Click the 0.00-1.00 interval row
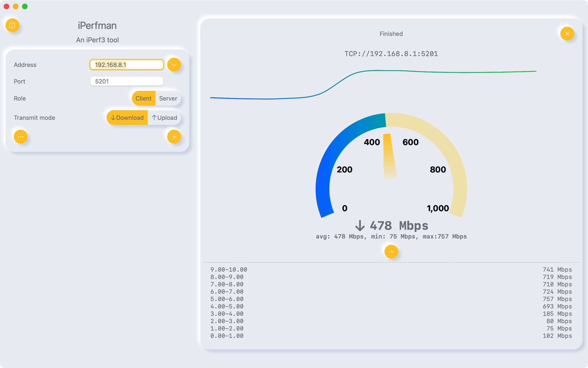Screen dimensions: 588x368 pyautogui.click(x=391, y=336)
